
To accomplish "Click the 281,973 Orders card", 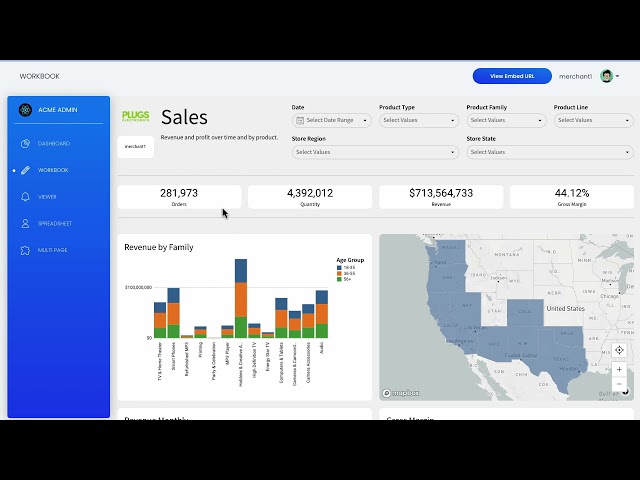I will [x=179, y=197].
